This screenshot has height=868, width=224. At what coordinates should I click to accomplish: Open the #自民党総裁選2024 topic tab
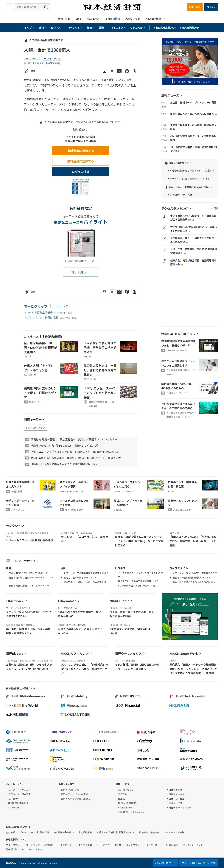coord(165,28)
